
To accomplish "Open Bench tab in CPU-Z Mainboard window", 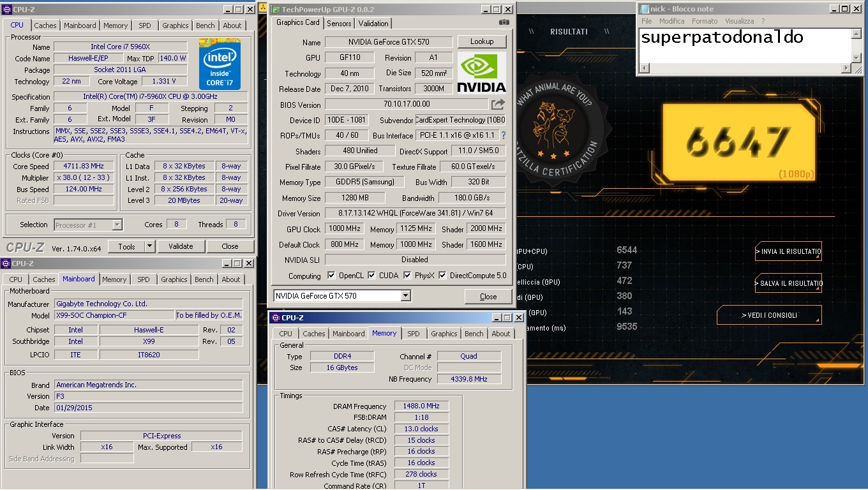I will click(204, 279).
